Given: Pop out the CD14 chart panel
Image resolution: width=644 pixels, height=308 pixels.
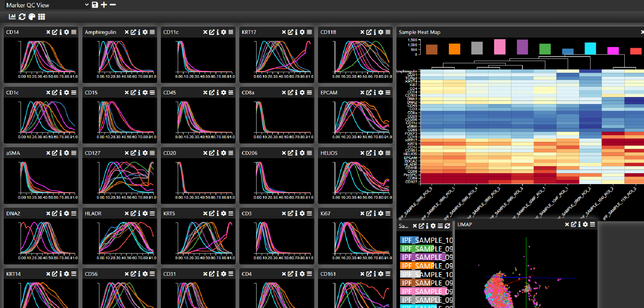Looking at the screenshot, I should click(54, 32).
